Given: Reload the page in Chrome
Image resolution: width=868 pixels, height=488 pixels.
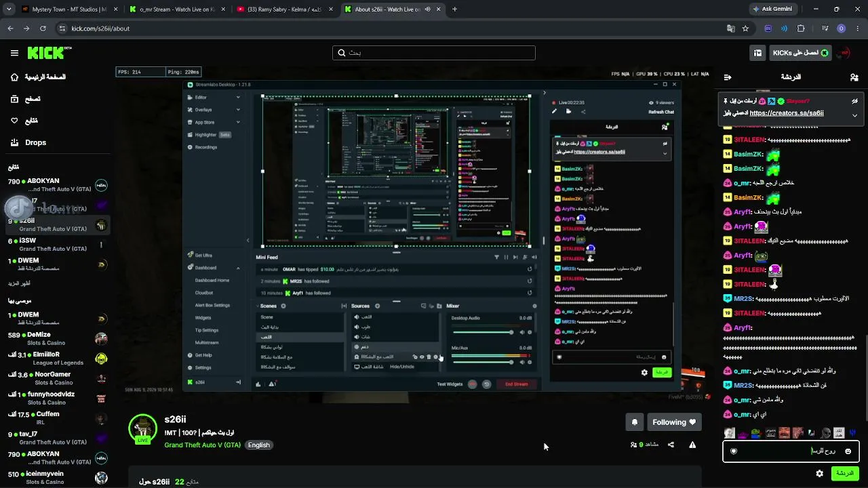Looking at the screenshot, I should coord(43,28).
